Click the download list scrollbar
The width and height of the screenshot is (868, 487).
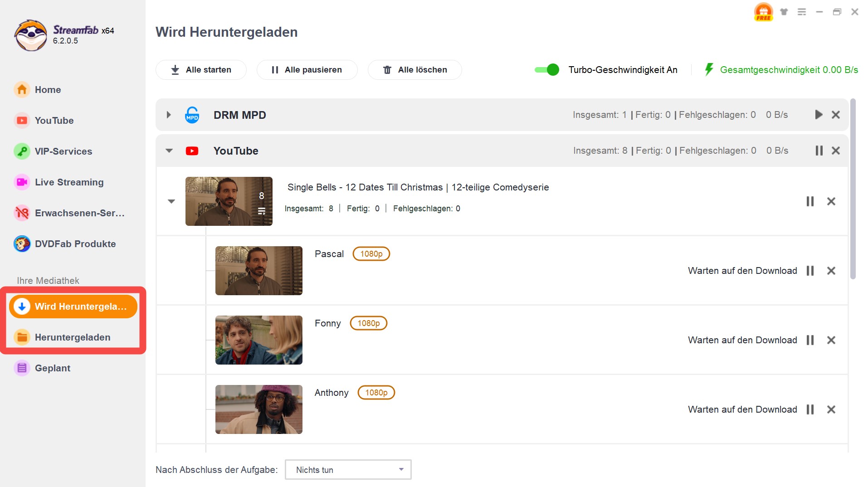(x=853, y=189)
